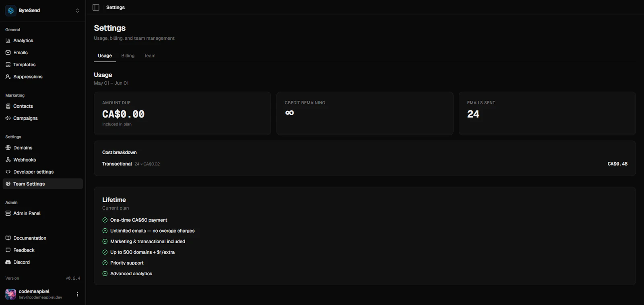Click the Suppressions user icon

coord(8,77)
